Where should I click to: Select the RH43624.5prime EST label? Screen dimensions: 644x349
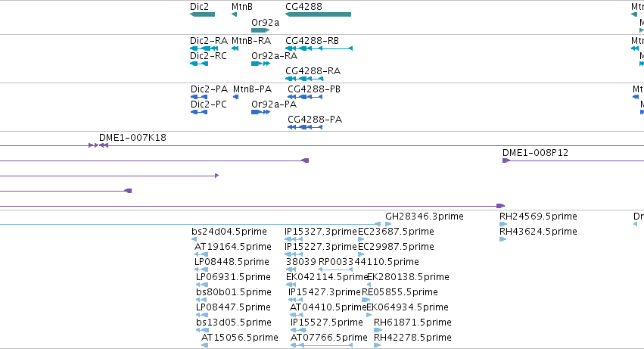(538, 232)
